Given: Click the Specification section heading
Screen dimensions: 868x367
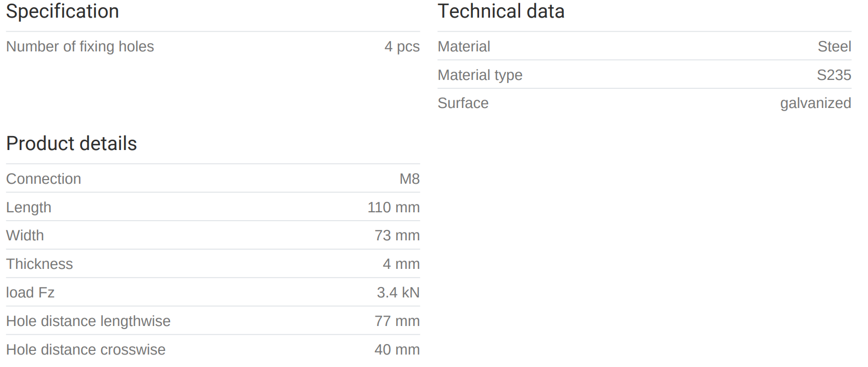Looking at the screenshot, I should (62, 11).
